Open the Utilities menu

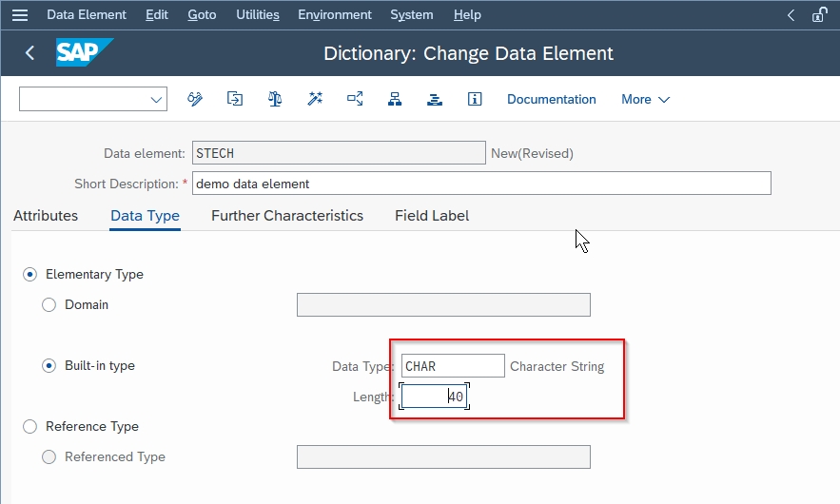[258, 15]
